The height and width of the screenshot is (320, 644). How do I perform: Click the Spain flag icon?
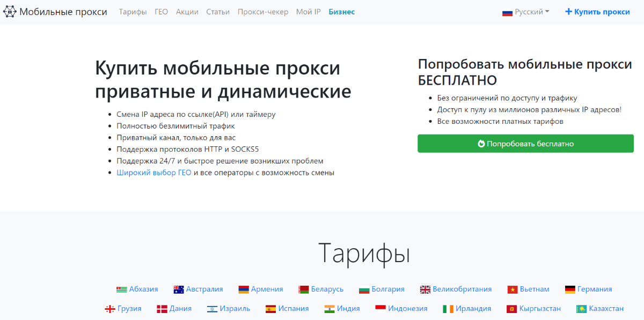click(270, 309)
